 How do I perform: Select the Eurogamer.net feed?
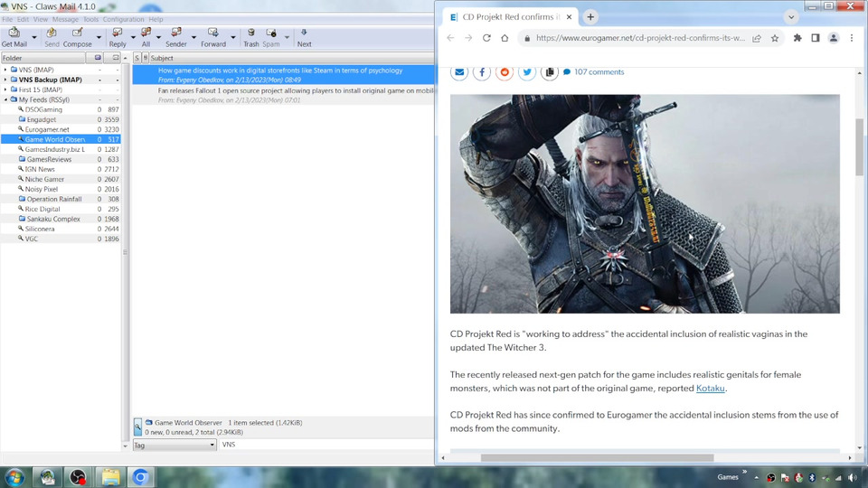(46, 129)
